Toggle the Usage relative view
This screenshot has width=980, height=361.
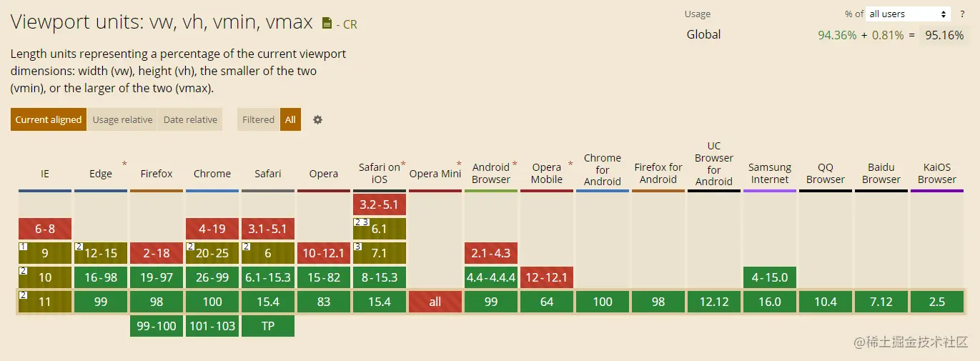[x=122, y=120]
